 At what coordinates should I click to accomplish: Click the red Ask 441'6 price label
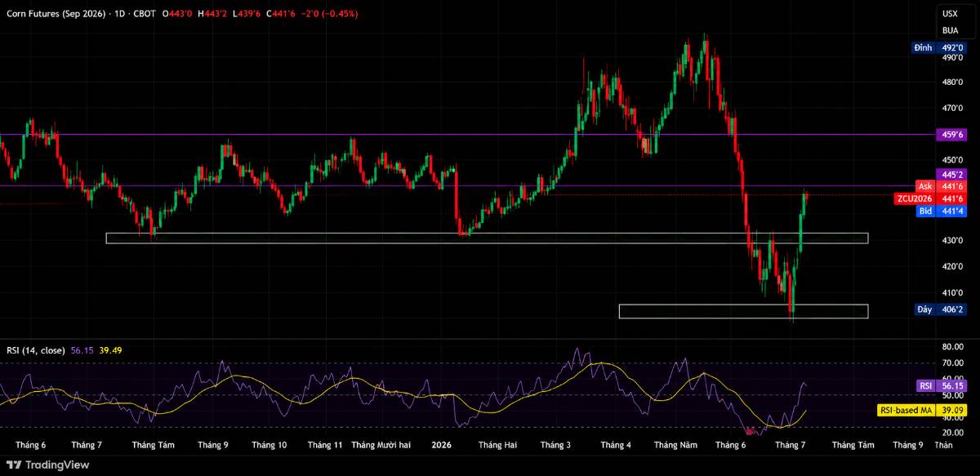(940, 186)
